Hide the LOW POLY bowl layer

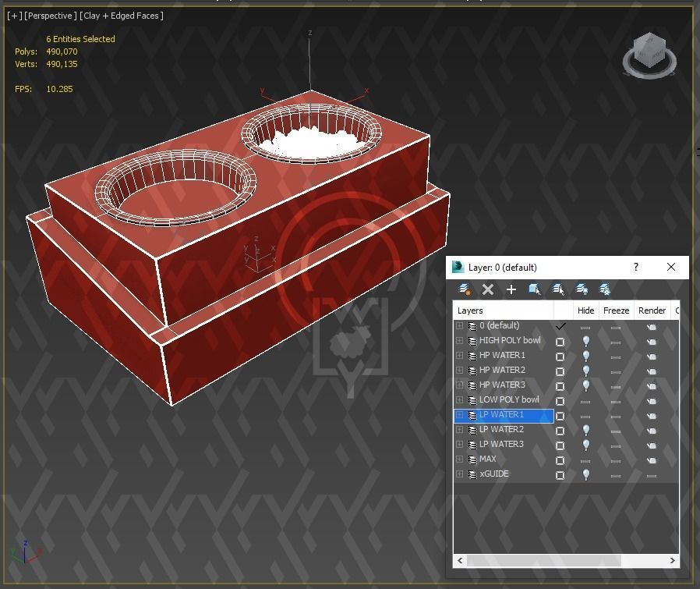(585, 402)
